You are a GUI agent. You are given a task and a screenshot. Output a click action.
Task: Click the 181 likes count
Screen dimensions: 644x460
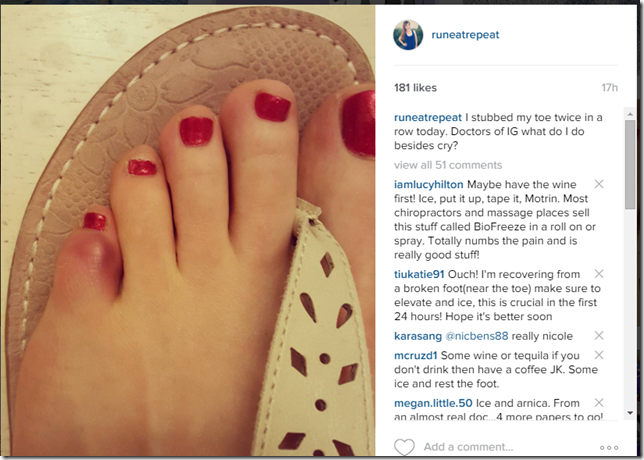click(415, 87)
